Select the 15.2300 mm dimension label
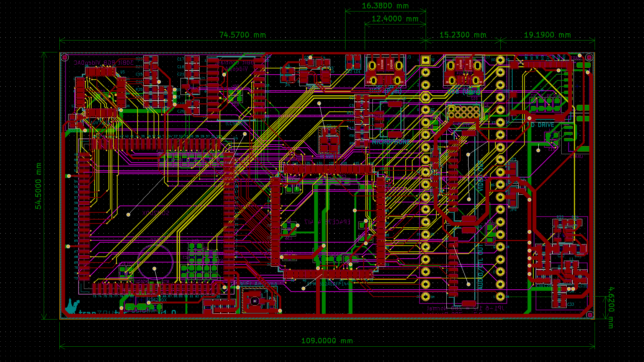Image resolution: width=644 pixels, height=362 pixels. [x=463, y=35]
